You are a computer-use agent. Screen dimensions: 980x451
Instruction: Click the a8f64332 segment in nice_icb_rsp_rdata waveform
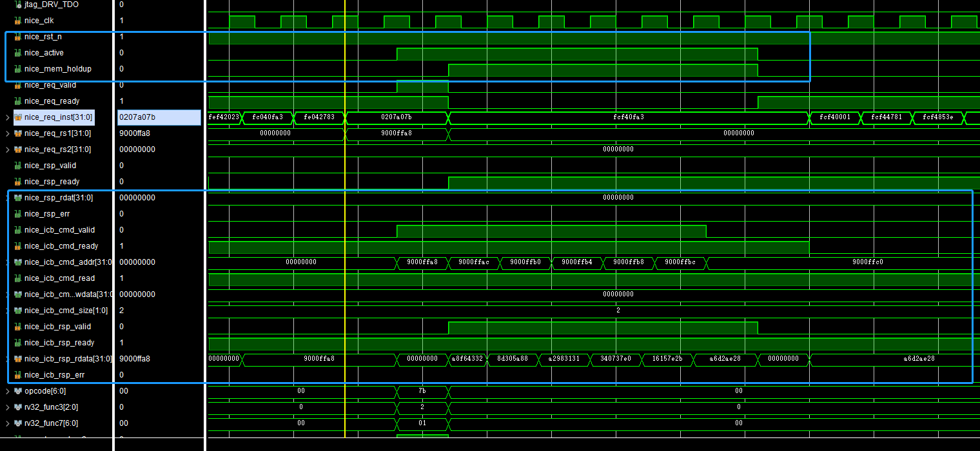tap(467, 359)
